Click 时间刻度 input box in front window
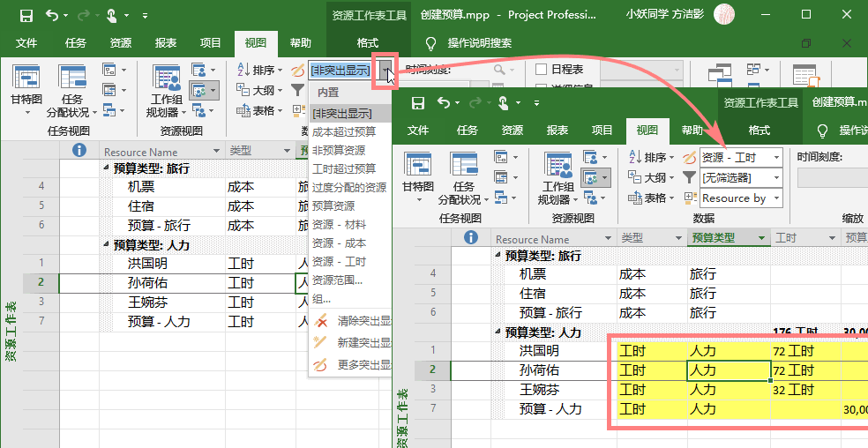The height and width of the screenshot is (448, 868). (x=832, y=178)
